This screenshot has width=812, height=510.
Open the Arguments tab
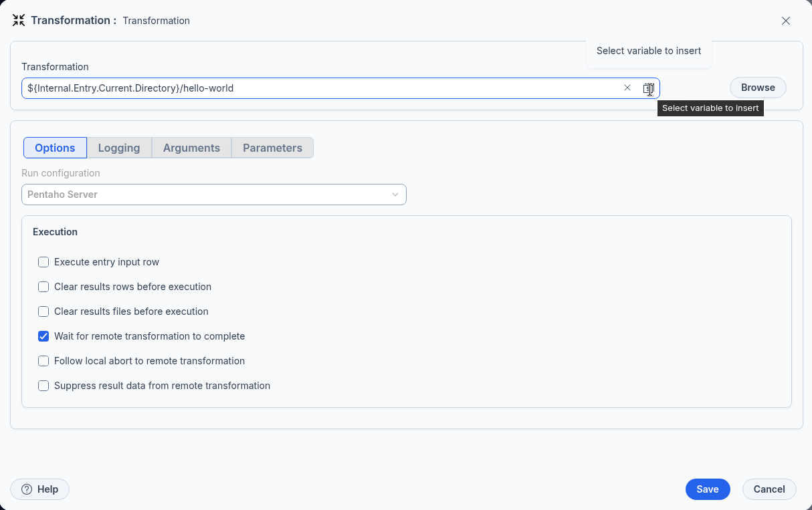(x=191, y=148)
